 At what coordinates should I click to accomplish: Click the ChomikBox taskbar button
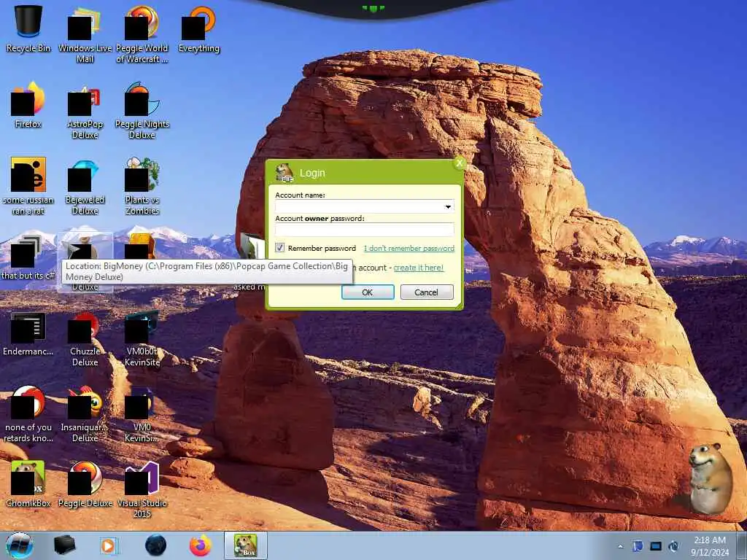[246, 545]
